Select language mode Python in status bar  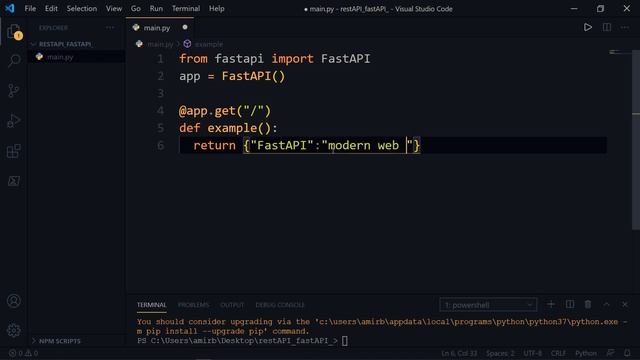[586, 353]
